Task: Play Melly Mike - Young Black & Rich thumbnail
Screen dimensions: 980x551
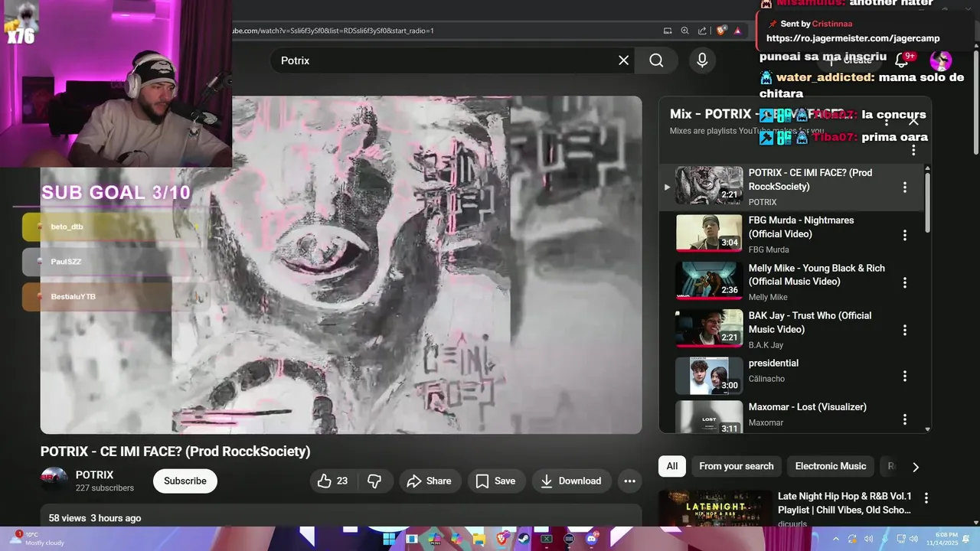Action: (709, 281)
